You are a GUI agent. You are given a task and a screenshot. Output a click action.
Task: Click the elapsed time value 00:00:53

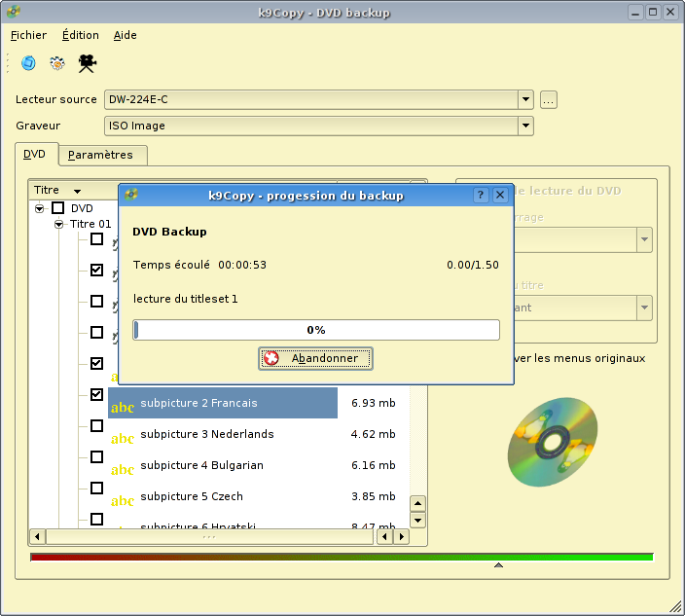(x=242, y=265)
